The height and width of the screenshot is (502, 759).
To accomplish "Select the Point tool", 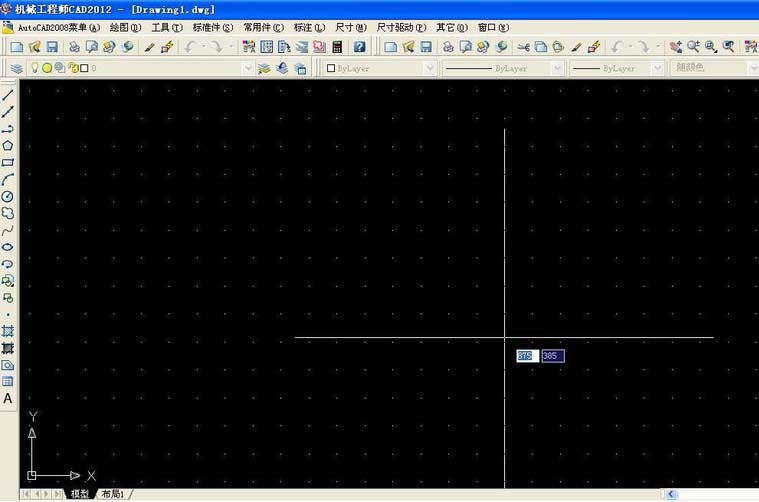I will (8, 315).
